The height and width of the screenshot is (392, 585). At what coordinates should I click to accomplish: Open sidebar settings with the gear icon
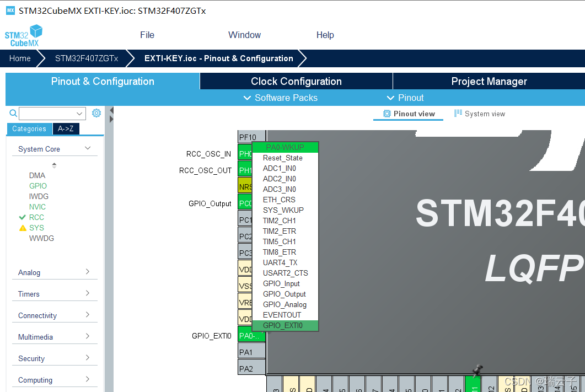pyautogui.click(x=96, y=112)
